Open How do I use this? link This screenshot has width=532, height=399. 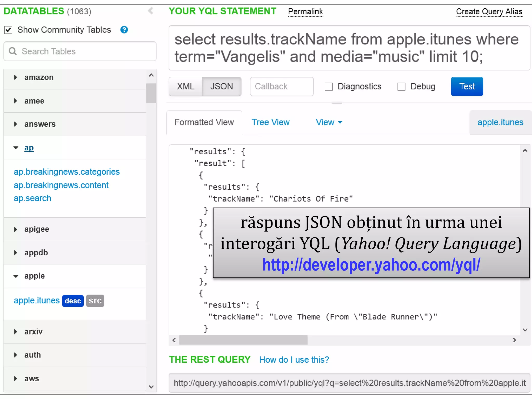pos(294,360)
